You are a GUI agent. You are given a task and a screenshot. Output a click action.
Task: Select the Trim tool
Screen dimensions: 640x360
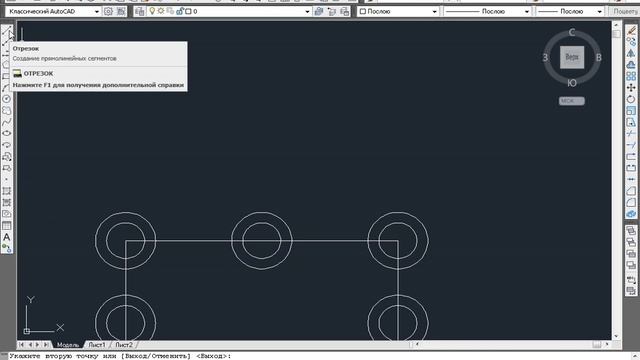(x=631, y=133)
